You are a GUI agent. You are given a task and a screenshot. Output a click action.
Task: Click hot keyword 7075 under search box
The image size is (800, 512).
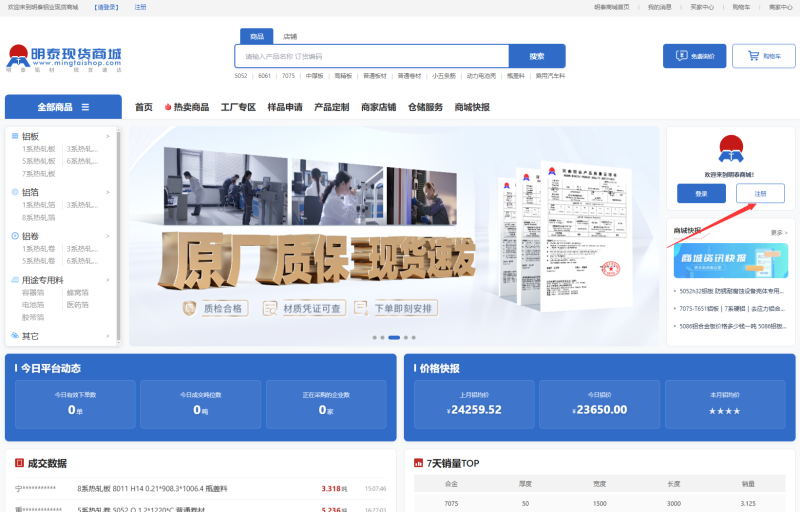click(288, 76)
